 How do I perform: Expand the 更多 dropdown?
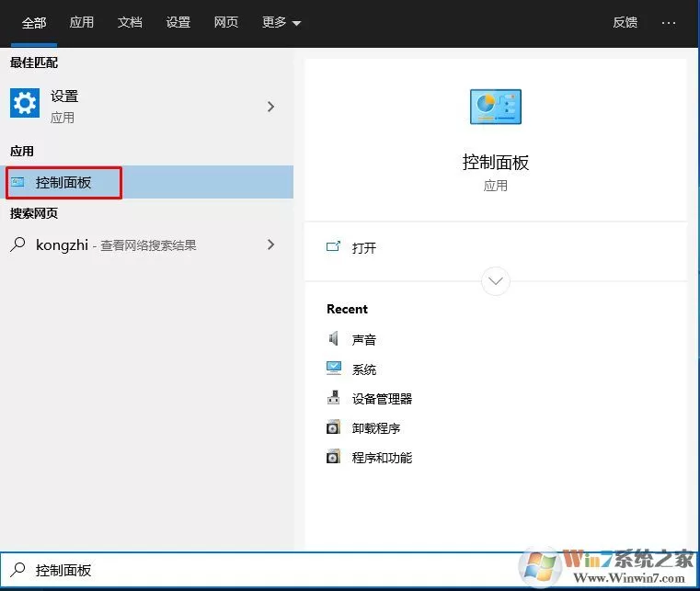pos(281,22)
